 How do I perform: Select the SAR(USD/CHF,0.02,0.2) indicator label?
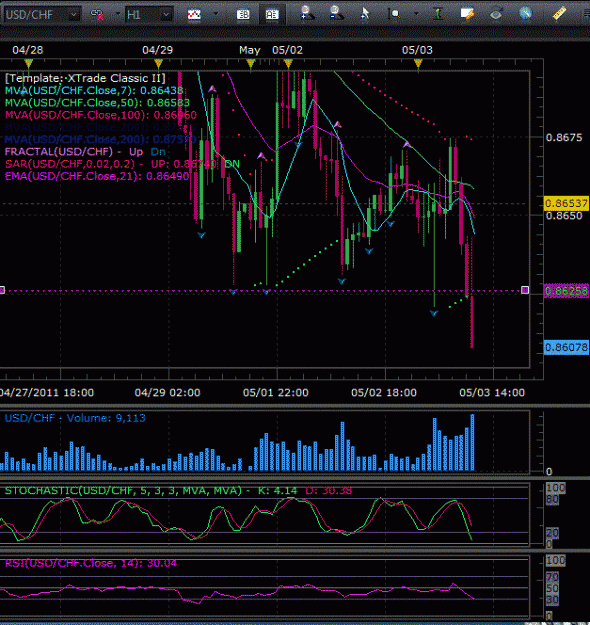tap(122, 164)
